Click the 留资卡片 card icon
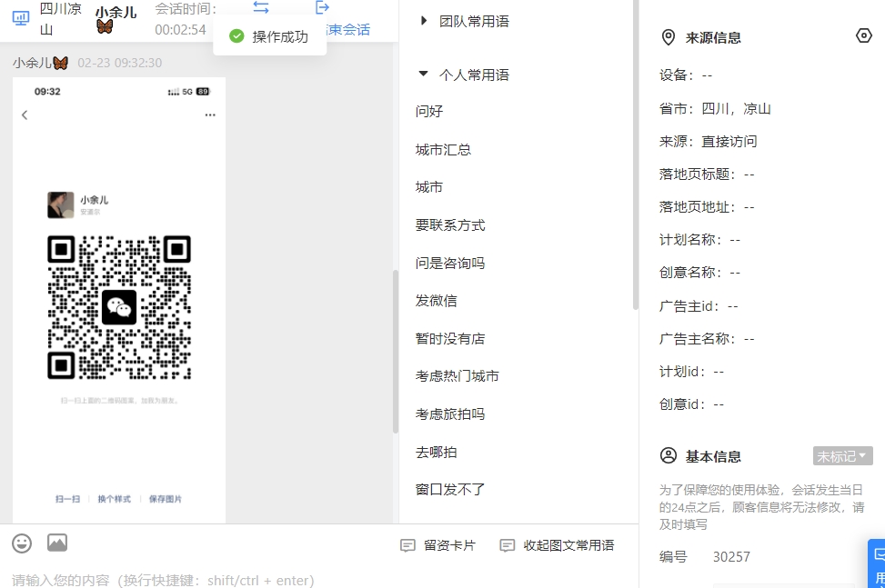Screen dimensions: 885x588 point(407,545)
